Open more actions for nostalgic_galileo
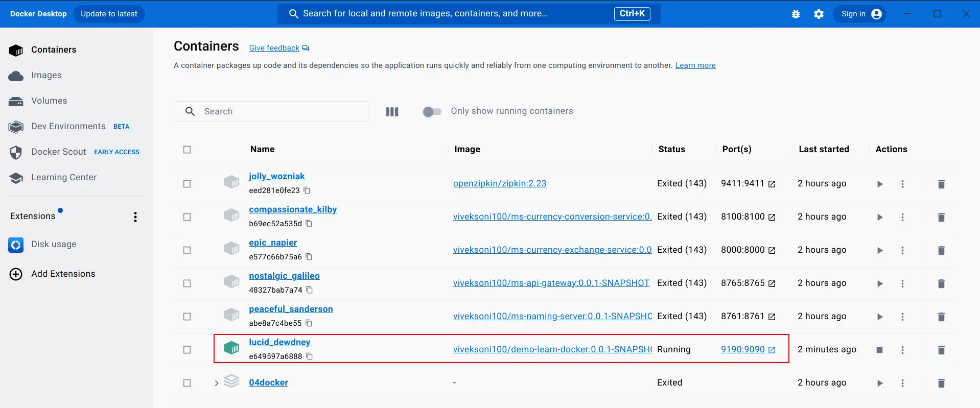 pyautogui.click(x=902, y=283)
